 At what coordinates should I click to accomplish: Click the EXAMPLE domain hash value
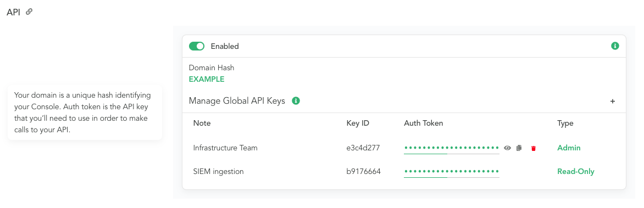[x=207, y=79]
